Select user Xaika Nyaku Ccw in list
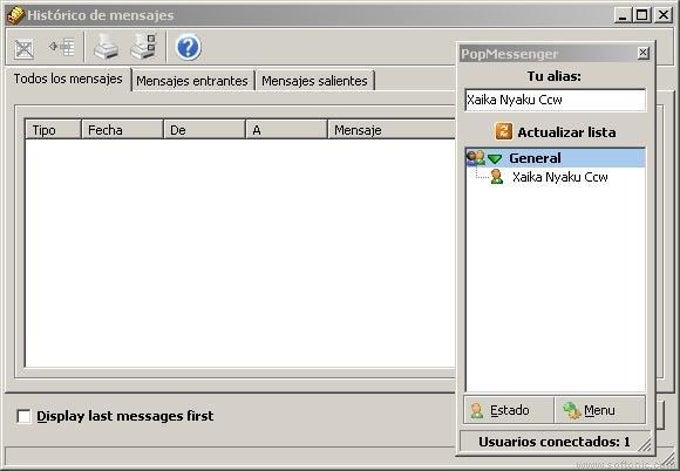This screenshot has height=471, width=680. tap(559, 177)
